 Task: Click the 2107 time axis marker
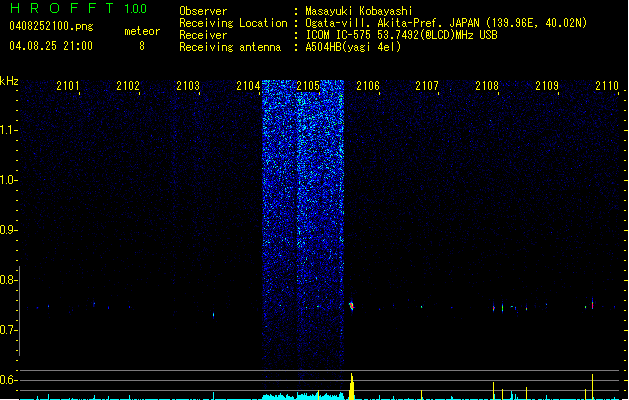point(427,85)
